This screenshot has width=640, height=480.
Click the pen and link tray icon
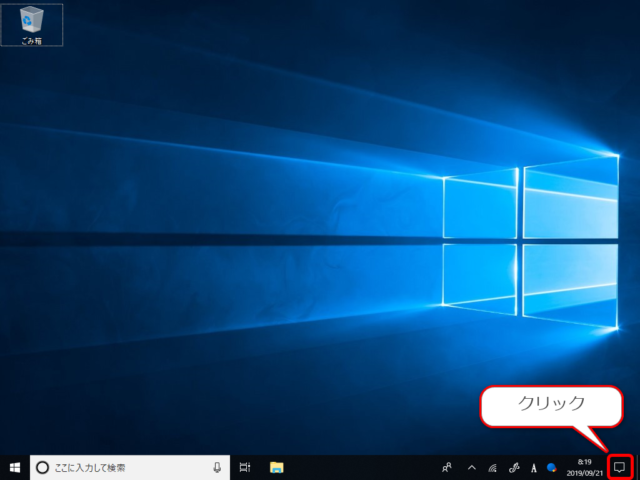[514, 468]
